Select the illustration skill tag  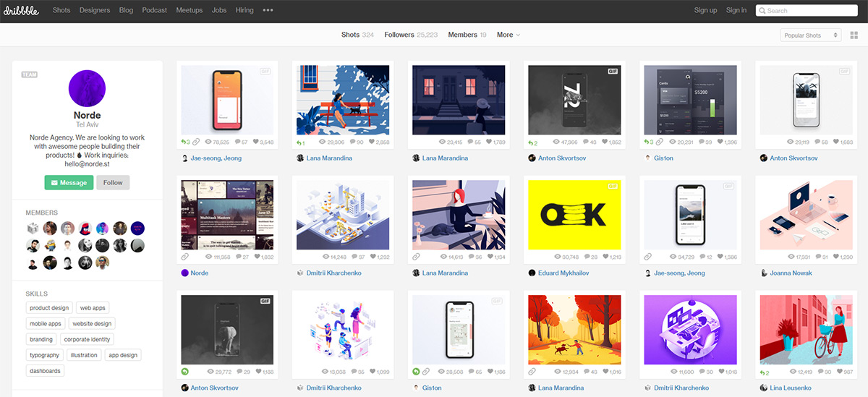pyautogui.click(x=84, y=355)
